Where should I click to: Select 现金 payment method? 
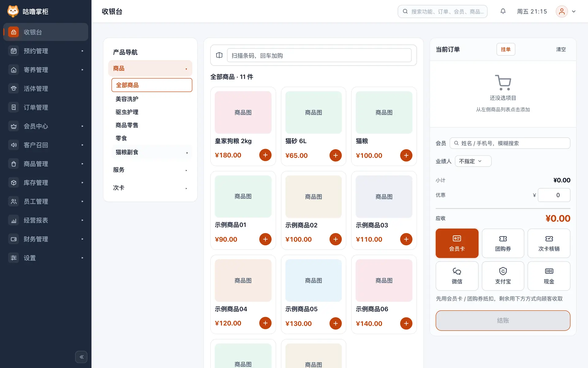point(549,276)
